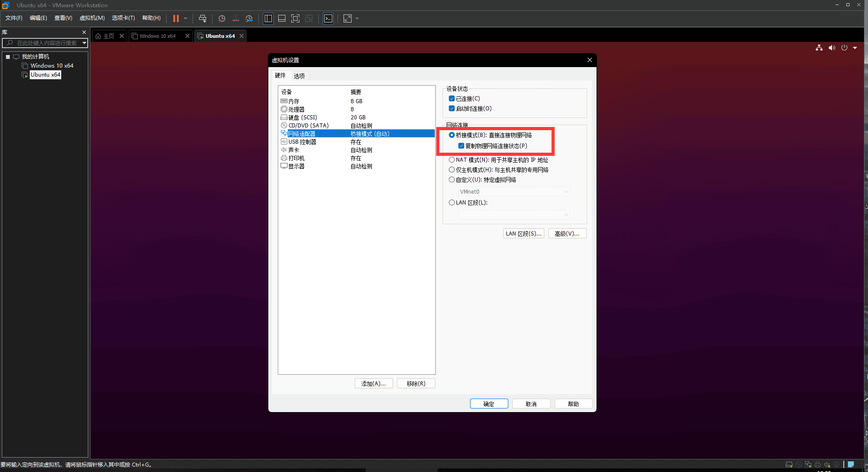Open the 查看(V) menu
868x472 pixels.
[63, 18]
